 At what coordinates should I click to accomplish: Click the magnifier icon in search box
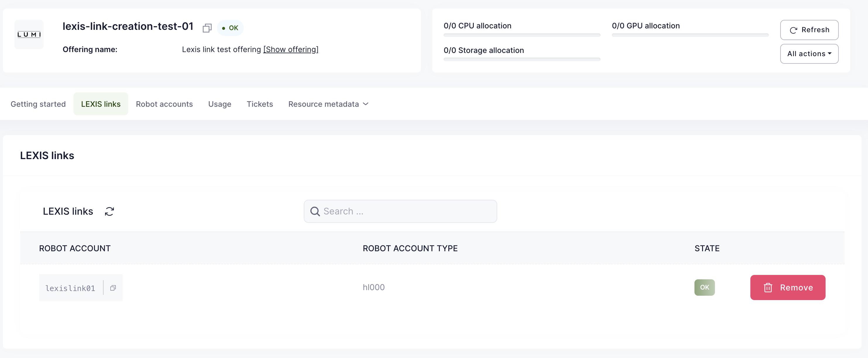click(315, 211)
